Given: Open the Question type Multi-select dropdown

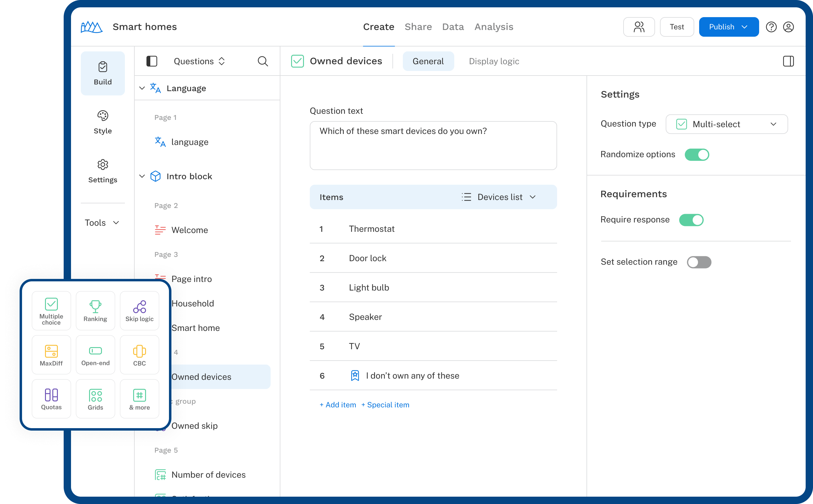Looking at the screenshot, I should 726,124.
